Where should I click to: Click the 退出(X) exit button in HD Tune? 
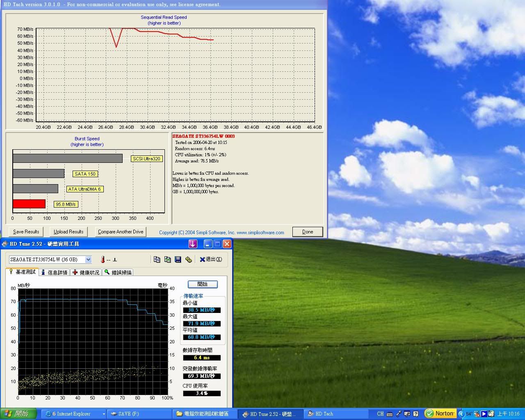pos(211,259)
